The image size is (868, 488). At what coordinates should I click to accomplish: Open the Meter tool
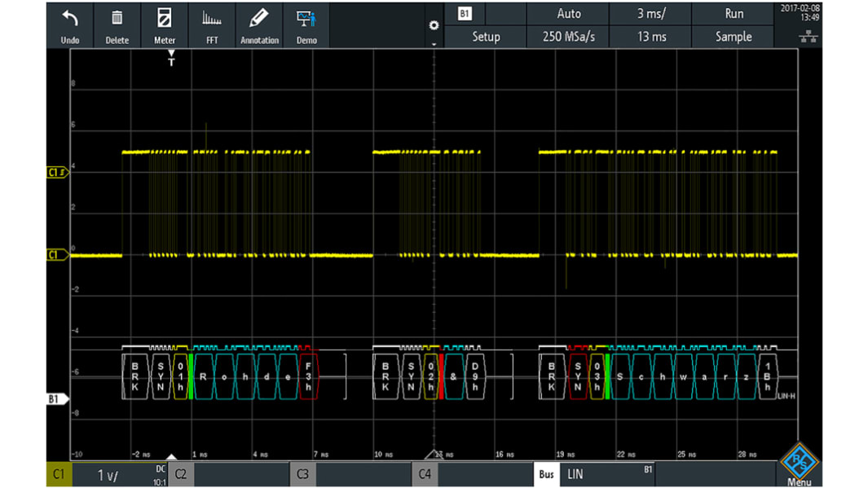(165, 25)
